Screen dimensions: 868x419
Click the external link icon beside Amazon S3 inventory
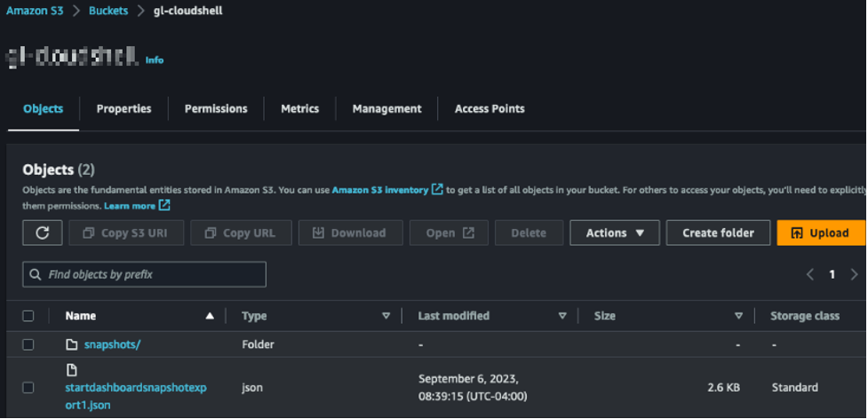point(437,190)
